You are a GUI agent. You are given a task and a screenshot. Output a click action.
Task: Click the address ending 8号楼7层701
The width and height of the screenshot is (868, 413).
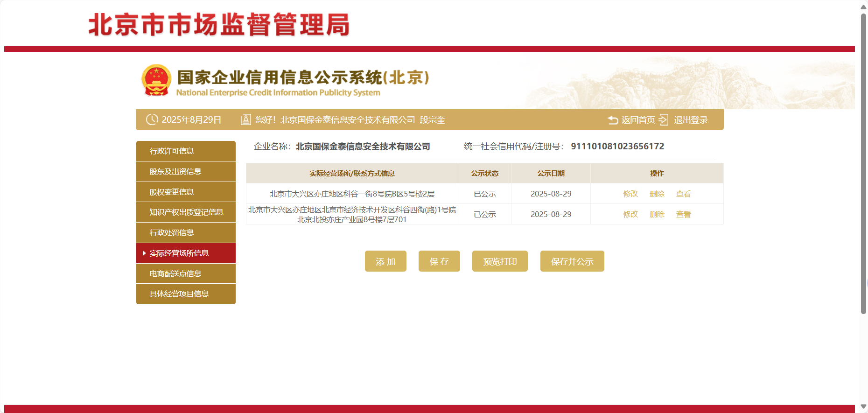(x=352, y=215)
